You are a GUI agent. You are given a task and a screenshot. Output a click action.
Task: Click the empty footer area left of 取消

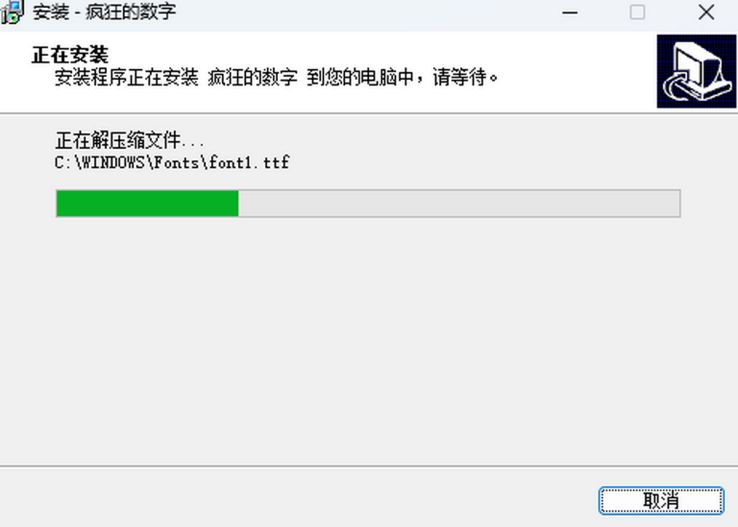click(x=297, y=500)
